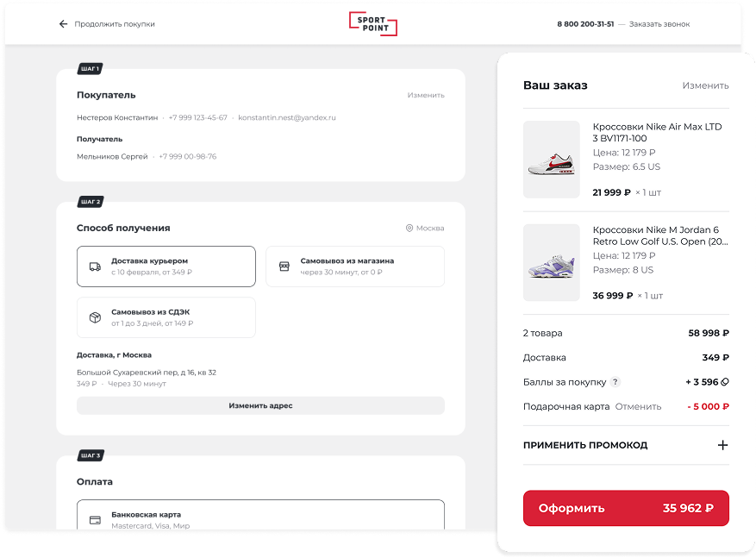756x558 pixels.
Task: Select Самовывоз из магазина option
Action: (x=355, y=266)
